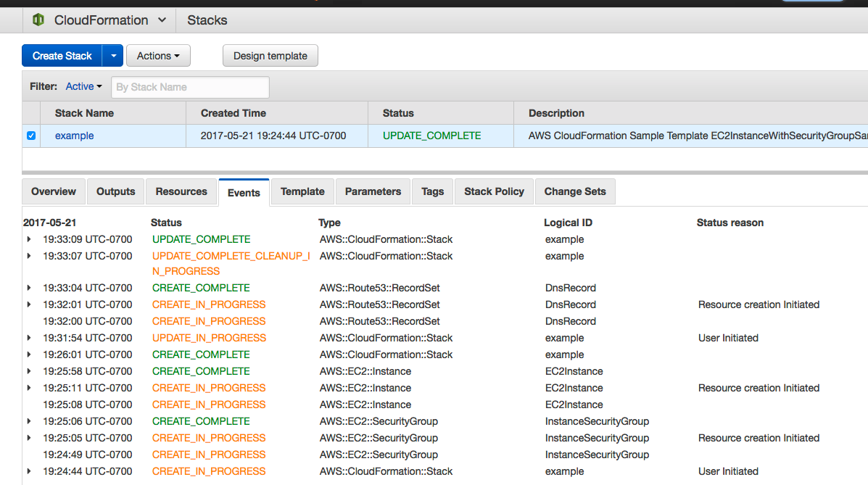Open the Change Sets tab
868x485 pixels.
coord(575,191)
